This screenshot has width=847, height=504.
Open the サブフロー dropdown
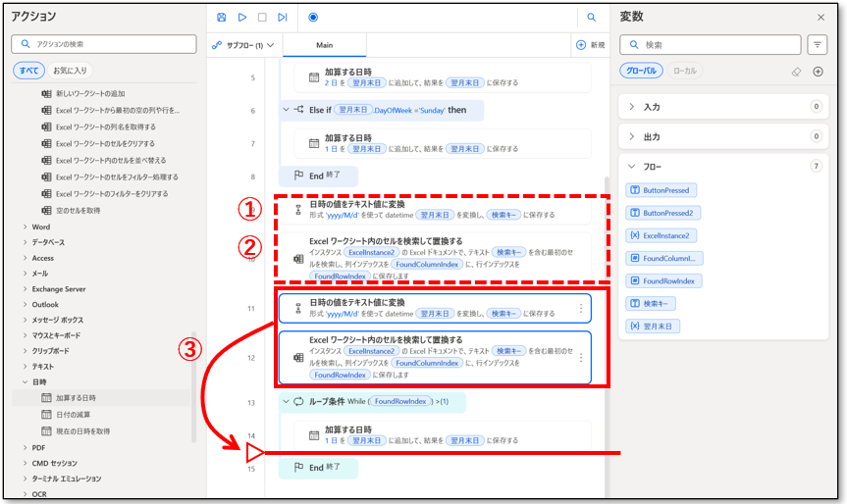click(243, 45)
